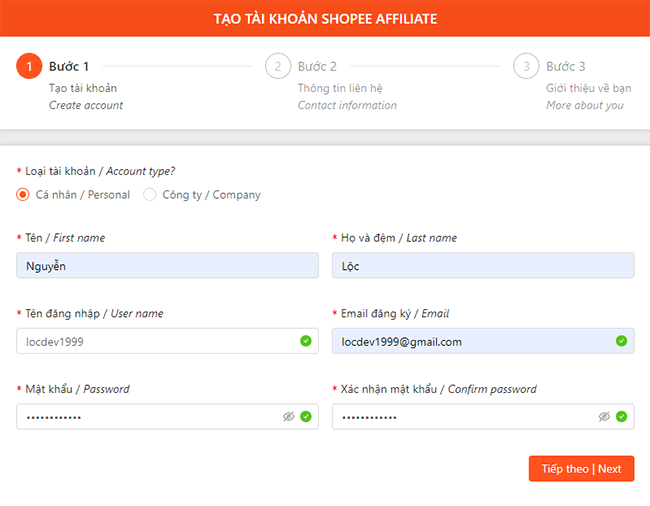The height and width of the screenshot is (506, 650).
Task: Show password with the eye icon
Action: tap(288, 416)
